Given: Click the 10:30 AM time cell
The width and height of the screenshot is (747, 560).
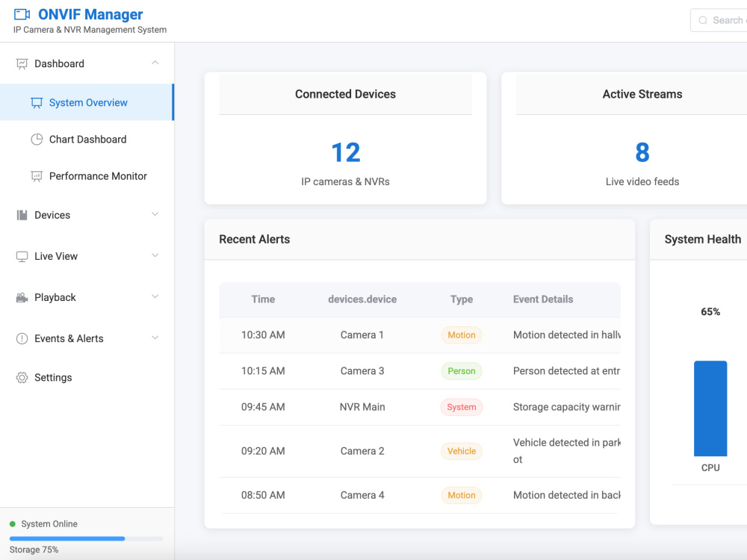Looking at the screenshot, I should click(263, 335).
